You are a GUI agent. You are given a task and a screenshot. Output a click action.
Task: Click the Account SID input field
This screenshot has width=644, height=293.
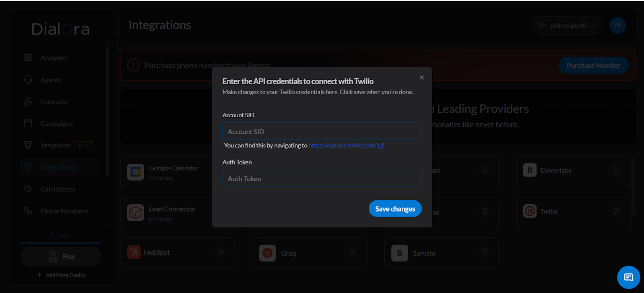322,132
